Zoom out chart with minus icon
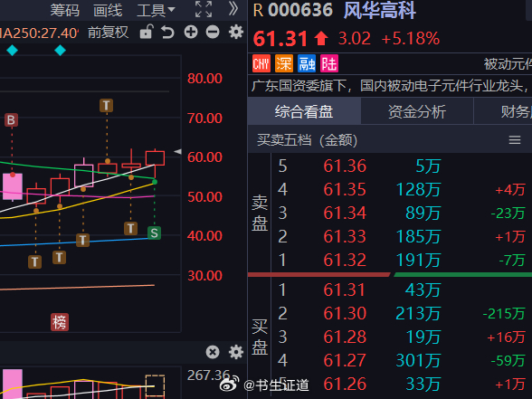The width and height of the screenshot is (532, 399). 213,33
